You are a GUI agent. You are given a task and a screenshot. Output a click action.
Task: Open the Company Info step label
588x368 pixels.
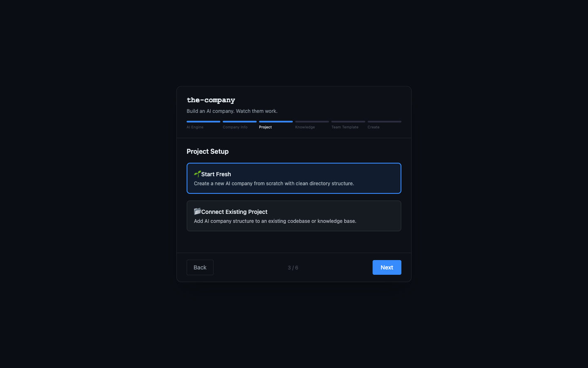pyautogui.click(x=235, y=127)
